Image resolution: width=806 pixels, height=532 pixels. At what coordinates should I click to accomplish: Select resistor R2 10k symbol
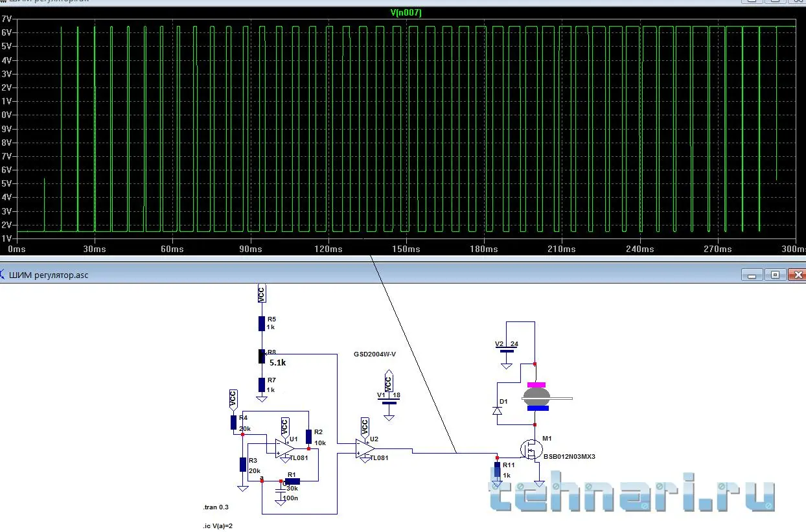coord(309,436)
